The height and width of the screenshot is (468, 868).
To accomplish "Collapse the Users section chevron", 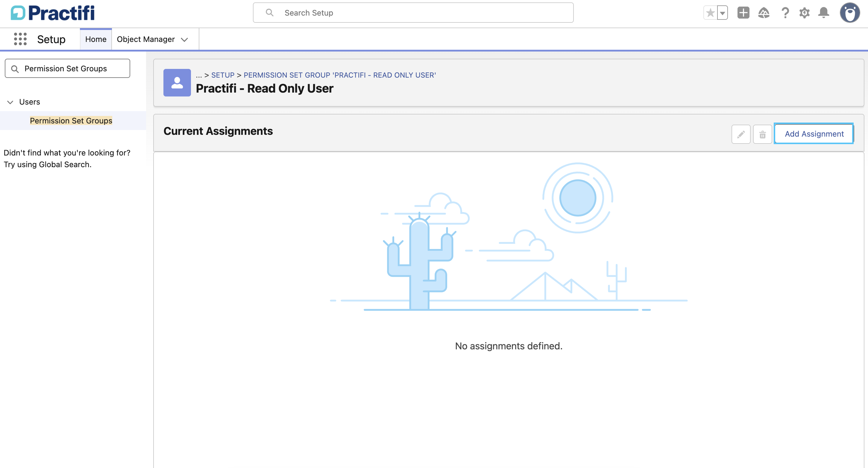I will pyautogui.click(x=10, y=102).
